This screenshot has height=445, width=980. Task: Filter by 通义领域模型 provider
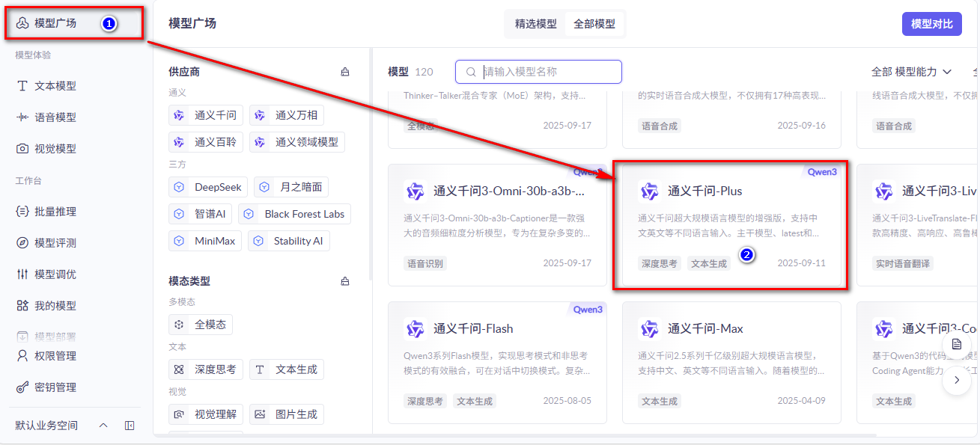click(x=297, y=142)
